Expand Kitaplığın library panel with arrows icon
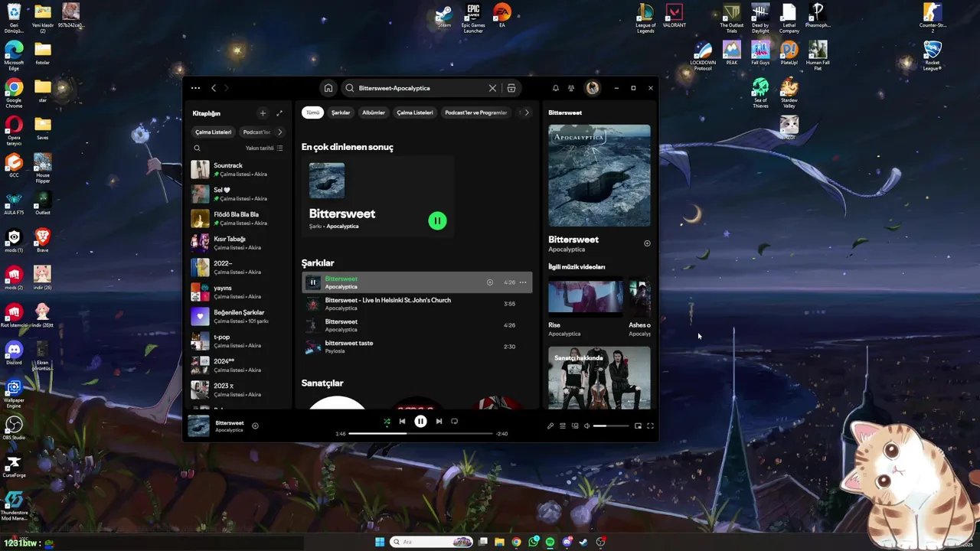The width and height of the screenshot is (980, 551). [279, 113]
